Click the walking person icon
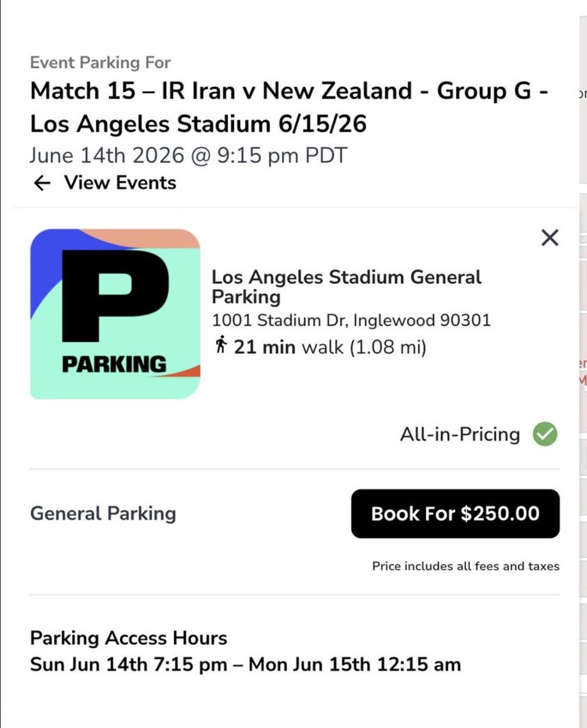Screen dimensions: 587x728 click(221, 347)
